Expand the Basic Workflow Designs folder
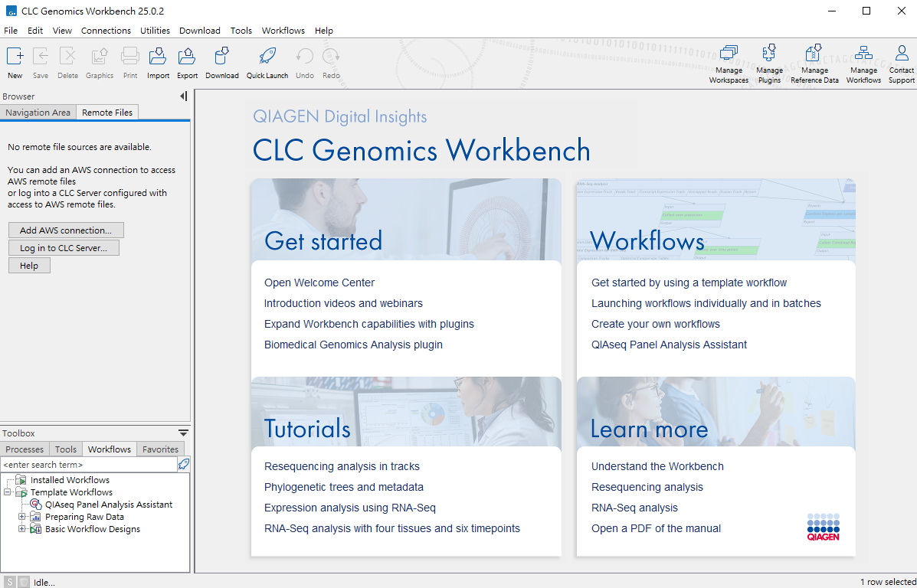This screenshot has height=588, width=917. pyautogui.click(x=22, y=529)
